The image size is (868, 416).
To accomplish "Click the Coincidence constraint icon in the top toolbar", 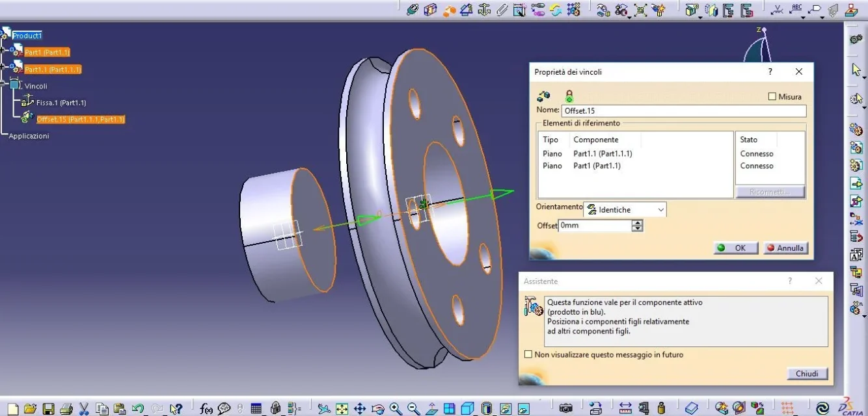I will pos(413,10).
